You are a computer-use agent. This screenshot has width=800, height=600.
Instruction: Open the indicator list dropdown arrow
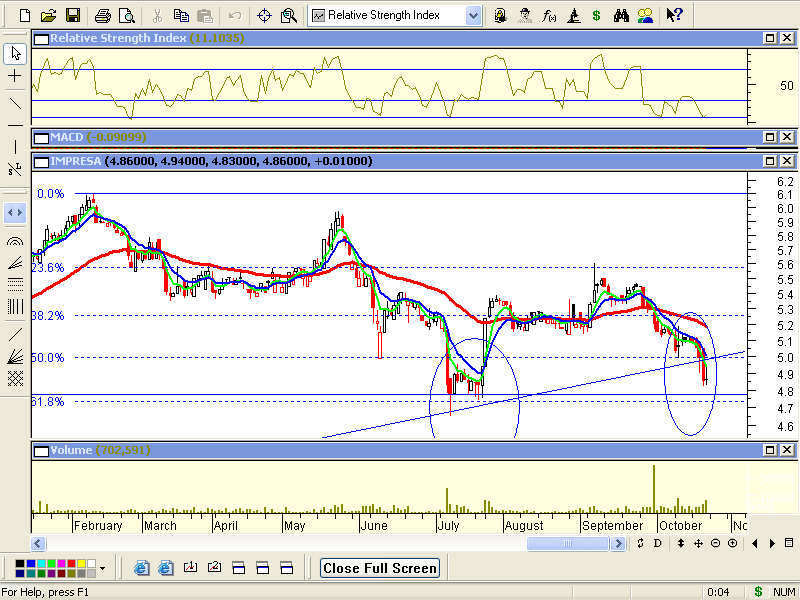click(x=473, y=16)
